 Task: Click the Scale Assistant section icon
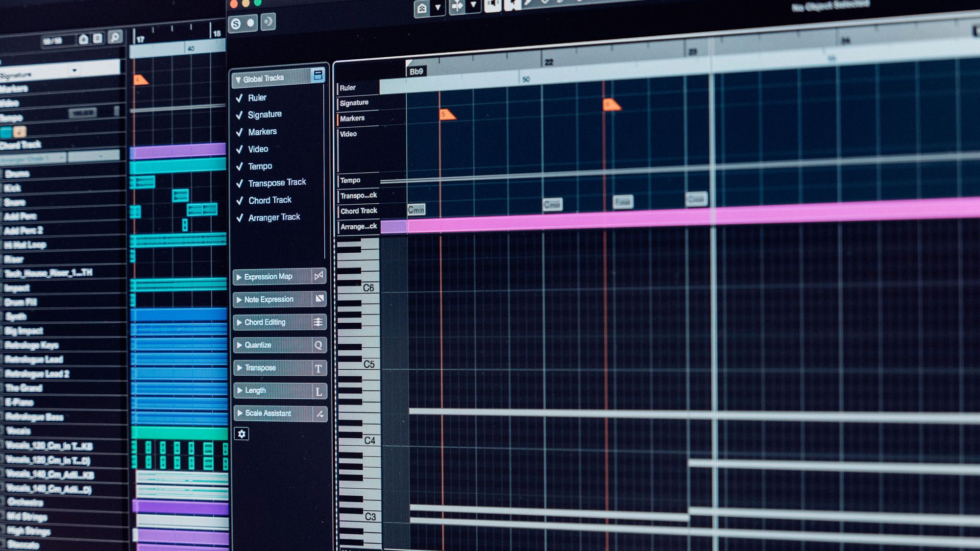pos(319,414)
